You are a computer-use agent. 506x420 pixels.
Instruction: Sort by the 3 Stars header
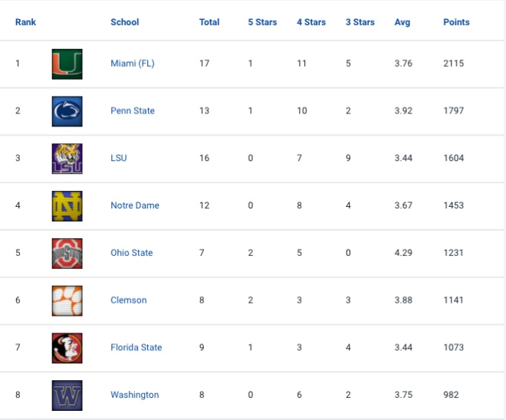tap(360, 22)
